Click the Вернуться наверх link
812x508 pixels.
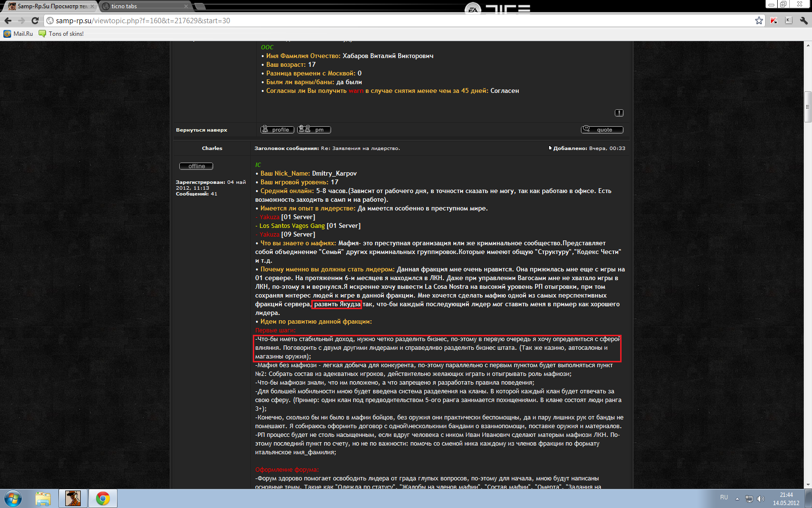pyautogui.click(x=202, y=130)
